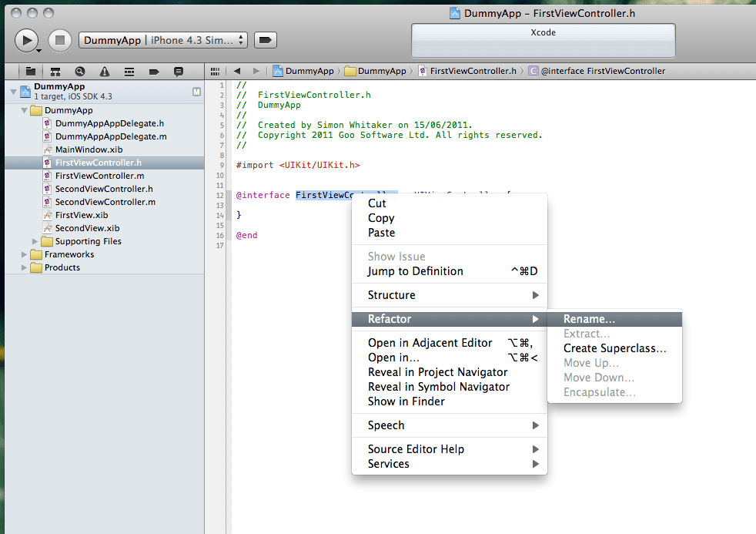Go back with the left arrow
Screen dimensions: 756x534
click(237, 72)
